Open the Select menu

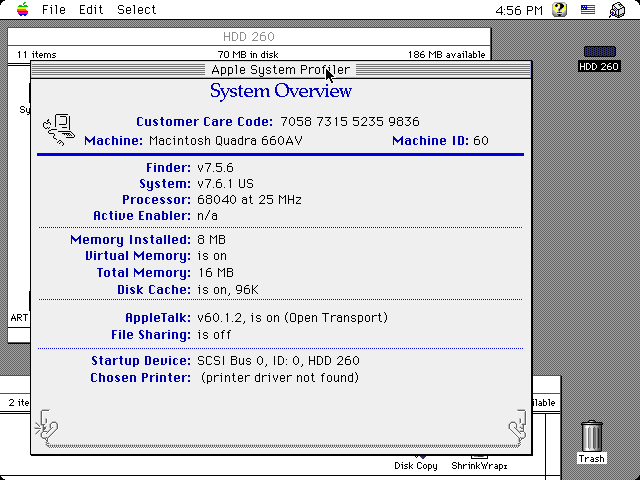click(136, 9)
